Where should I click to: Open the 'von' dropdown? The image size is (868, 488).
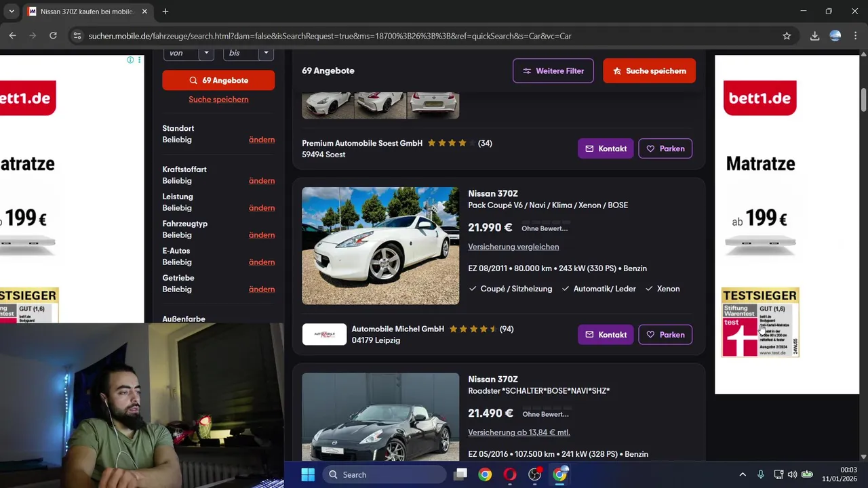point(189,53)
